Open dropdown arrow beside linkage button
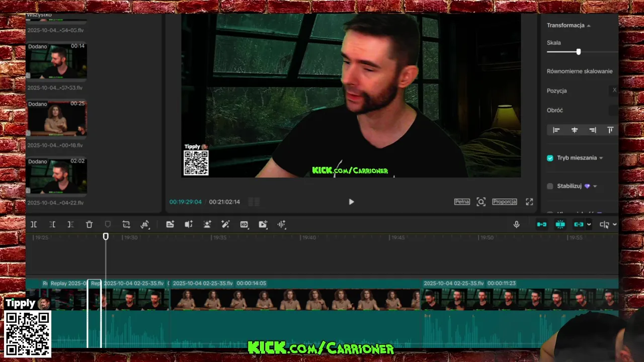The height and width of the screenshot is (362, 644). 589,225
